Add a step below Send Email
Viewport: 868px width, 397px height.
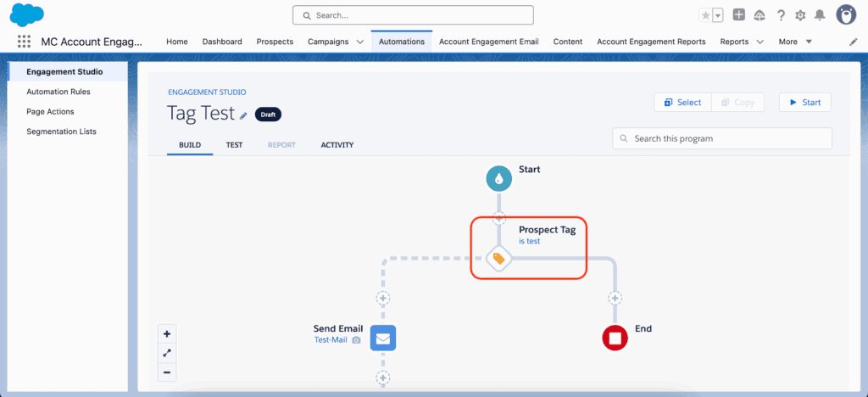(x=382, y=377)
